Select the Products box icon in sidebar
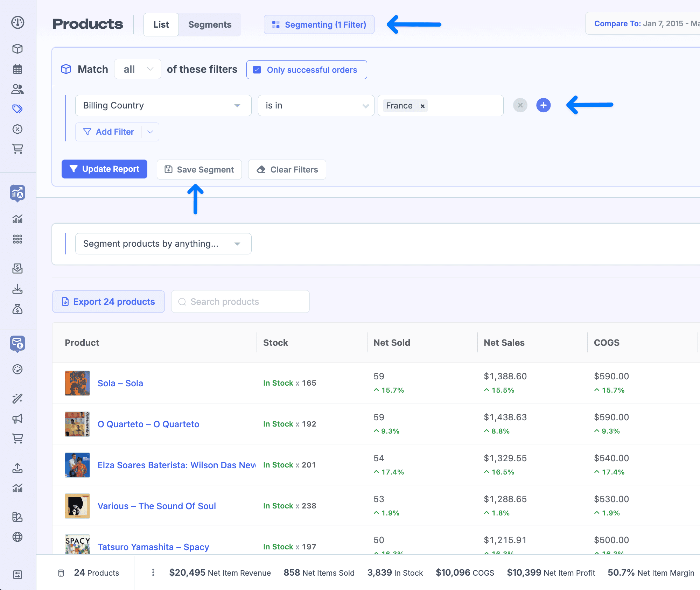 (x=17, y=49)
